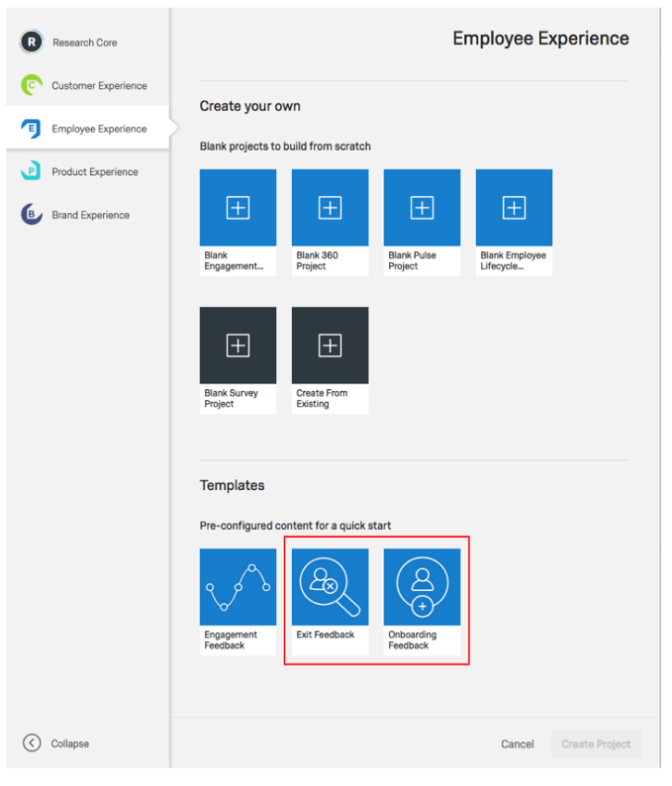Image resolution: width=672 pixels, height=786 pixels.
Task: Choose the Blank Survey Project label
Action: (x=231, y=399)
